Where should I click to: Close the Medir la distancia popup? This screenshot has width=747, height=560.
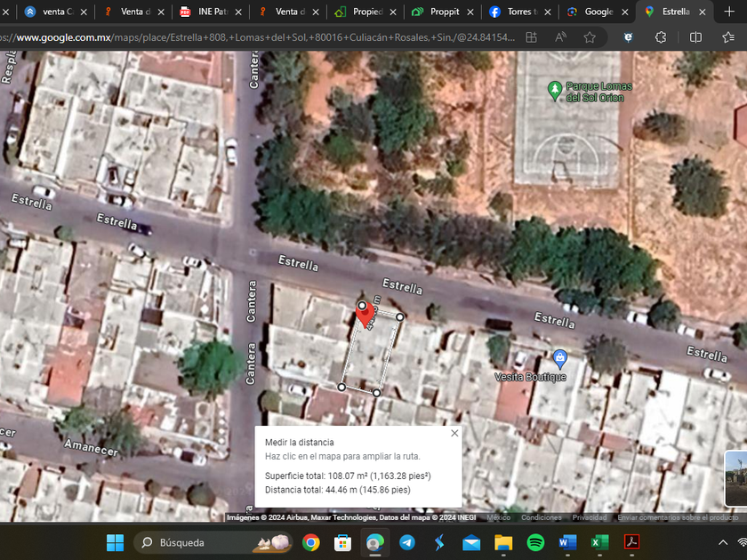[454, 433]
